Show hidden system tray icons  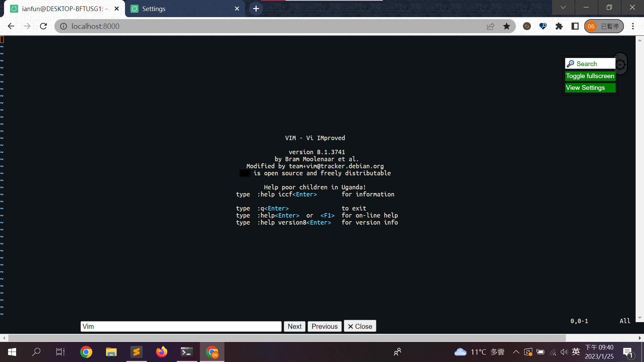(516, 352)
